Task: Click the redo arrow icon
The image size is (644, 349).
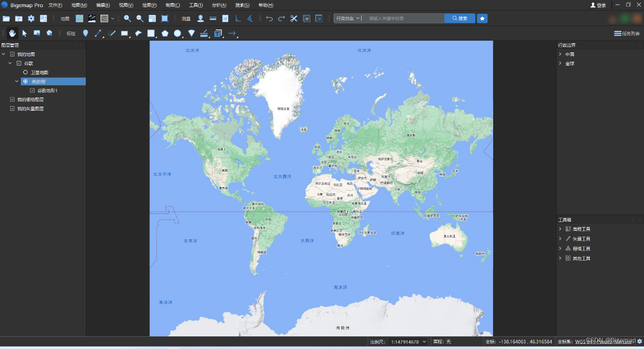Action: 281,19
